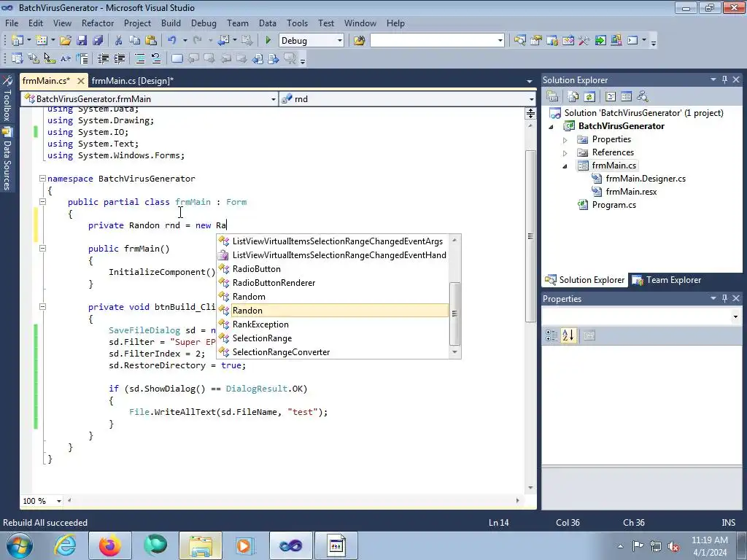
Task: Open Firefox from the Windows taskbar
Action: pos(109,545)
